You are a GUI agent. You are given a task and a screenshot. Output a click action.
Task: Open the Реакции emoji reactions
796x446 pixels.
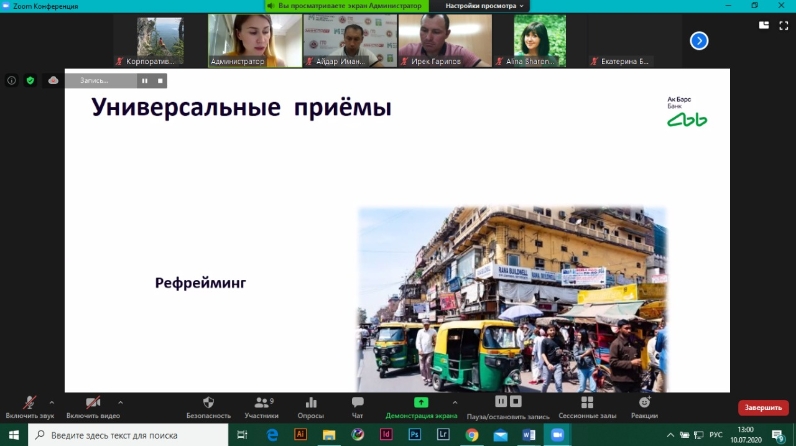[644, 403]
